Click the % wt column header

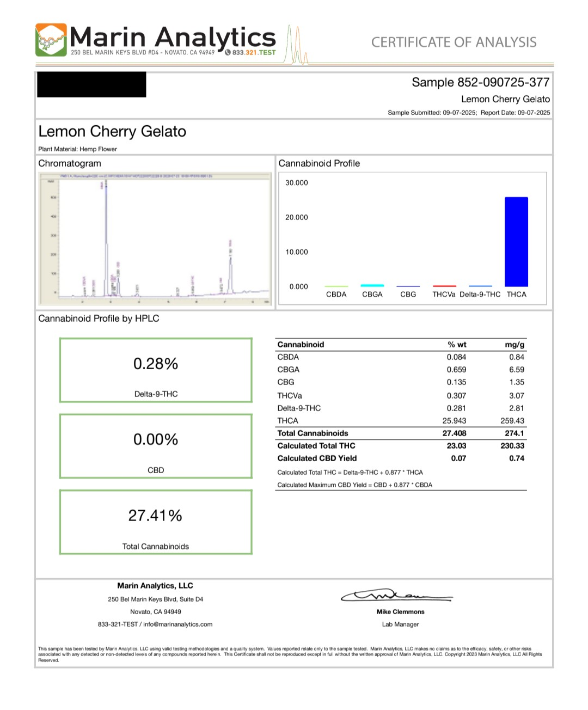click(457, 345)
